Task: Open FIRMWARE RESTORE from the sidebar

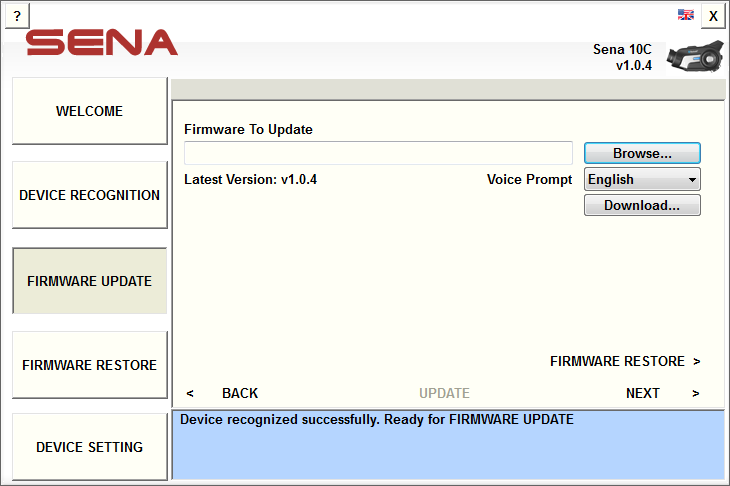Action: (89, 364)
